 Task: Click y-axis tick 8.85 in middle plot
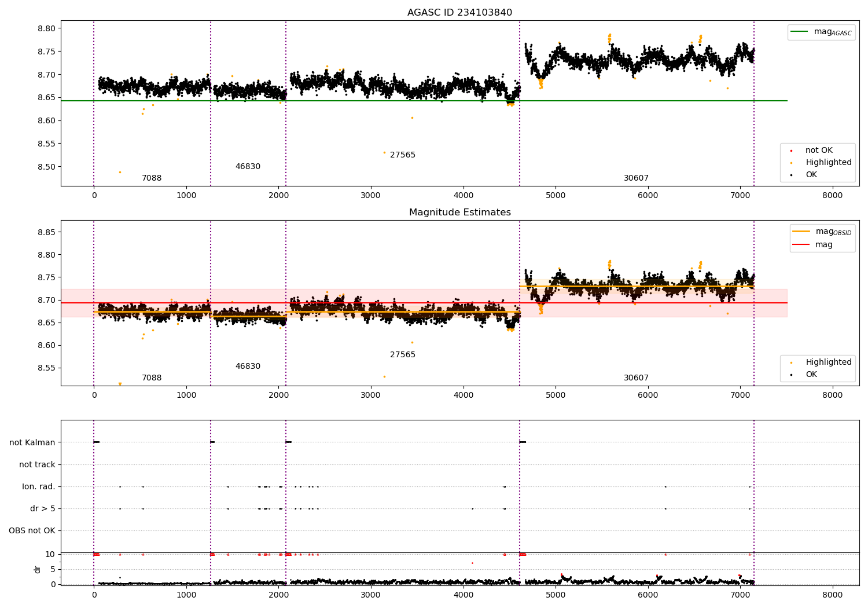47,232
